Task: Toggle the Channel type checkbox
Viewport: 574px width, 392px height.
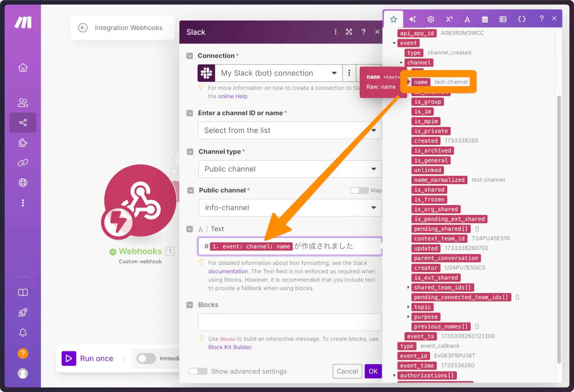Action: click(190, 152)
